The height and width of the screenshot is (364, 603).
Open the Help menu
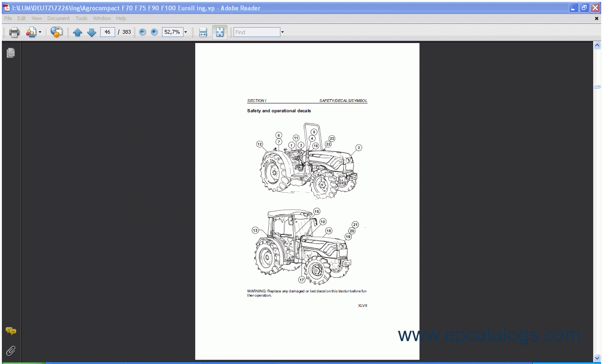121,18
